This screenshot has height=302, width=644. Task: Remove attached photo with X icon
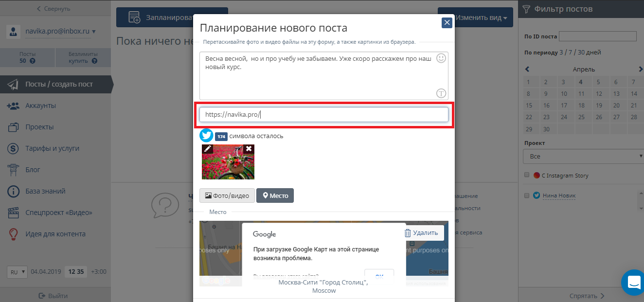pos(249,149)
